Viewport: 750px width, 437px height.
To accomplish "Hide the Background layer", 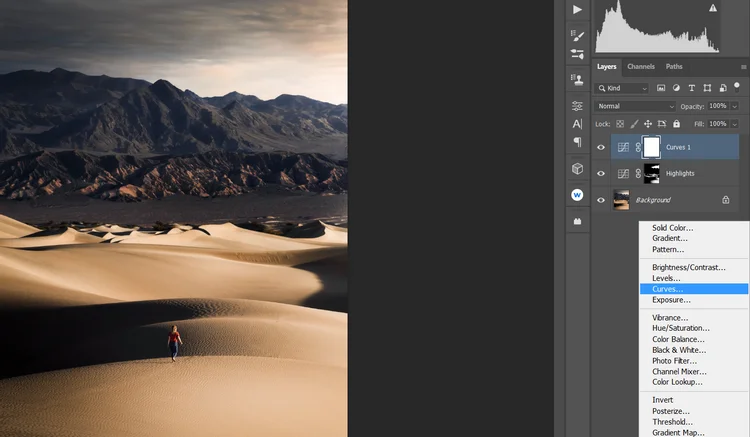I will (x=601, y=200).
